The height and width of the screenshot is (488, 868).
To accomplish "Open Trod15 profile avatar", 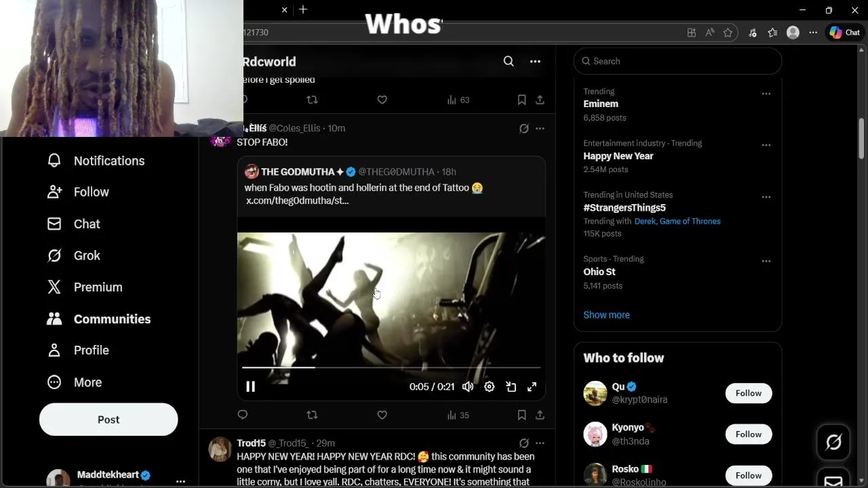I will pos(220,449).
